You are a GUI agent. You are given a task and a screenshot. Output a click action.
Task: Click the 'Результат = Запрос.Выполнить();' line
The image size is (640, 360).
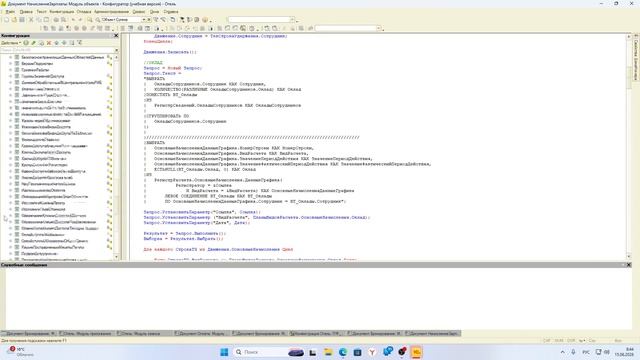(x=184, y=233)
